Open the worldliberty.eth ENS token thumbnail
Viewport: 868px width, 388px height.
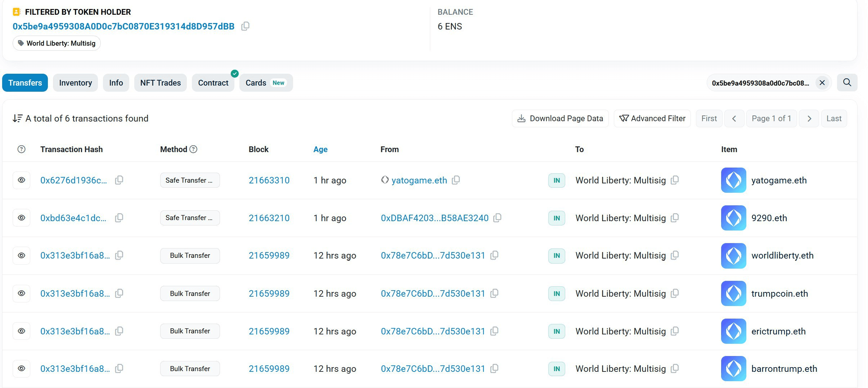pos(733,255)
